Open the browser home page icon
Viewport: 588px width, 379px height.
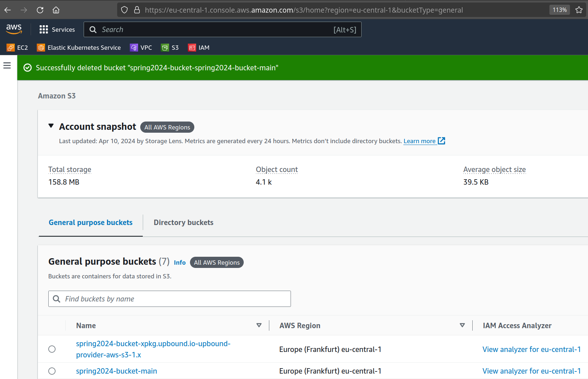click(56, 10)
